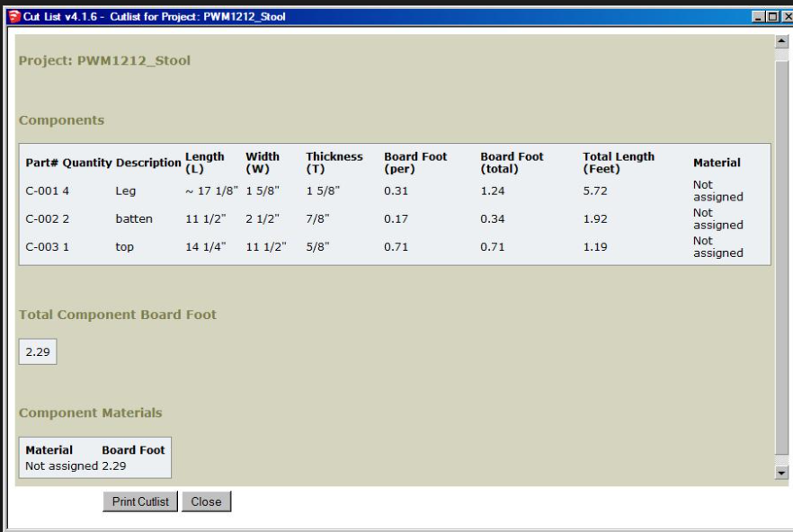The height and width of the screenshot is (532, 793).
Task: Click the top description cell
Action: (124, 247)
